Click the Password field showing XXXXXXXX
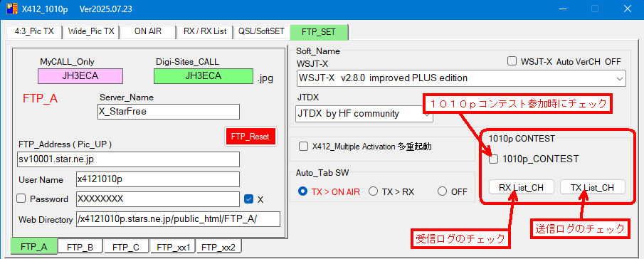 pos(158,199)
